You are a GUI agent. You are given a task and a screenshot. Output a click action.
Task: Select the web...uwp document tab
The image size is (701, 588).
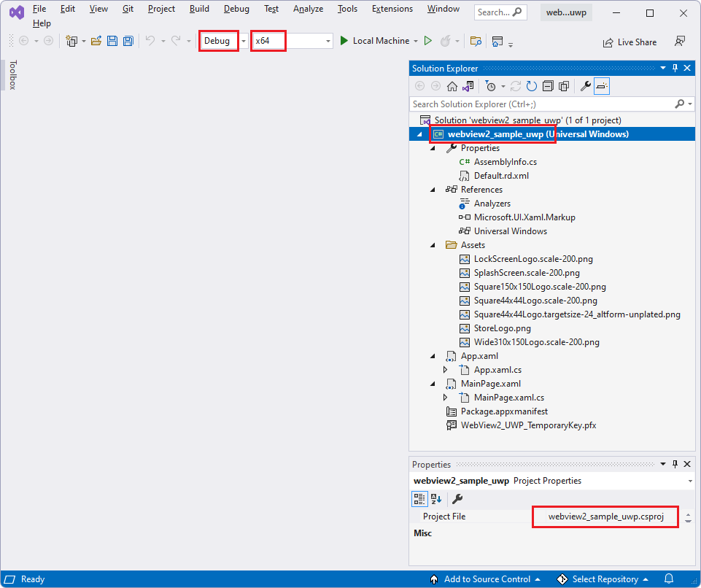pos(566,12)
